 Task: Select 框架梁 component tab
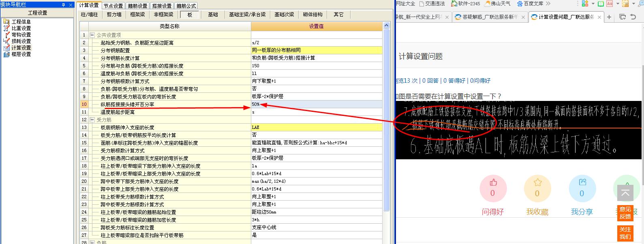(x=137, y=15)
